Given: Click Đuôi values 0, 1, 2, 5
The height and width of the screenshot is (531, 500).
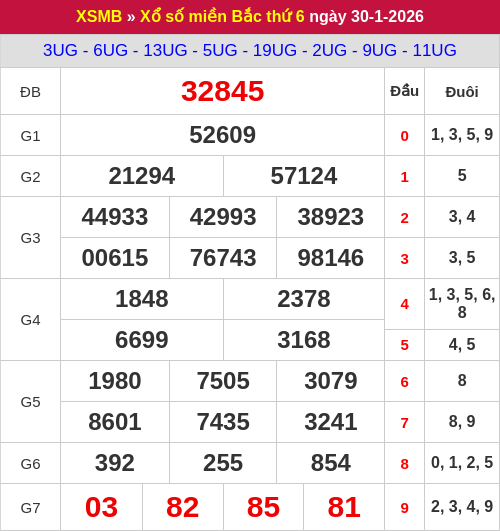Looking at the screenshot, I should click(x=462, y=463).
